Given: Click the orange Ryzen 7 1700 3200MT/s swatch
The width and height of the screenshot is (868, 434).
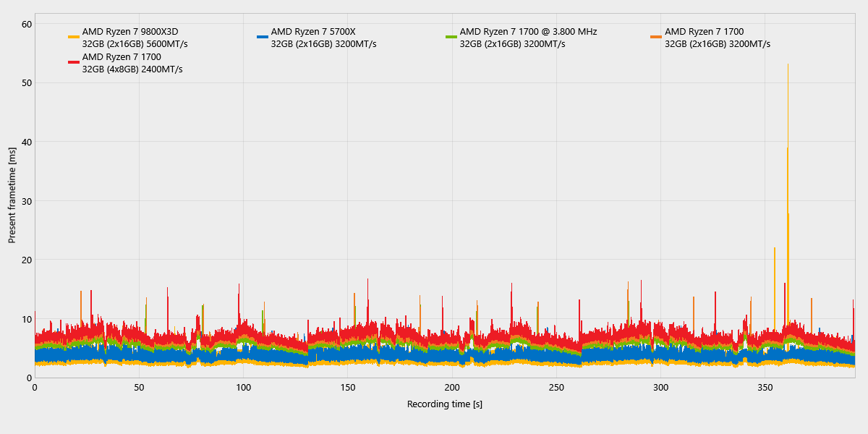Looking at the screenshot, I should (x=656, y=37).
